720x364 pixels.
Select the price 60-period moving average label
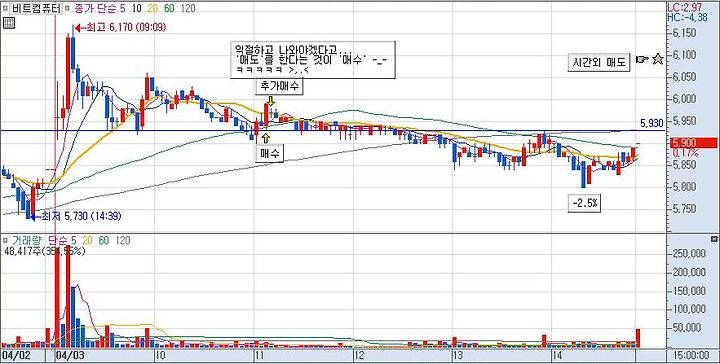tap(169, 8)
